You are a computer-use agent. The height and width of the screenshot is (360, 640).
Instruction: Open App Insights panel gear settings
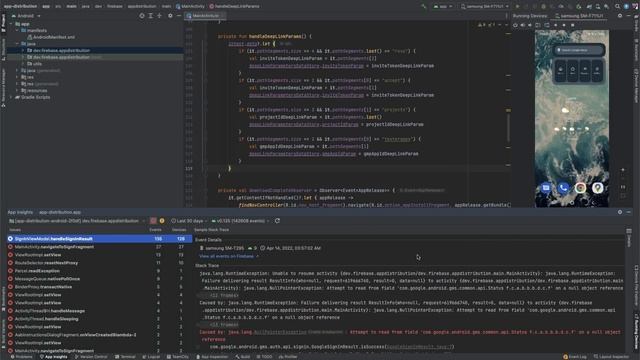point(620,212)
